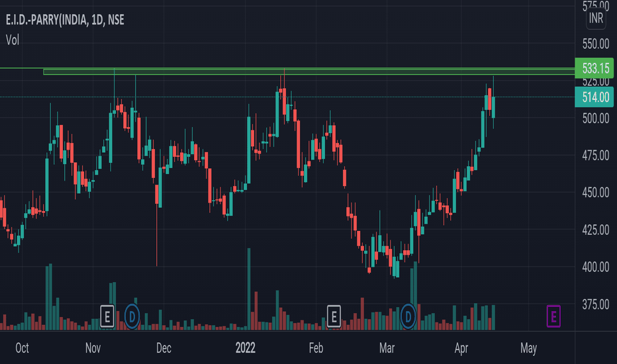This screenshot has height=364, width=617.
Task: Click the 400.00 price axis label
Action: pyautogui.click(x=596, y=267)
